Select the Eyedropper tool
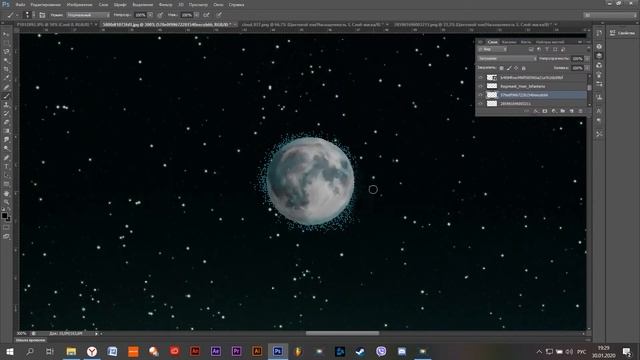Screen dimensions: 640x360 [x=6, y=78]
